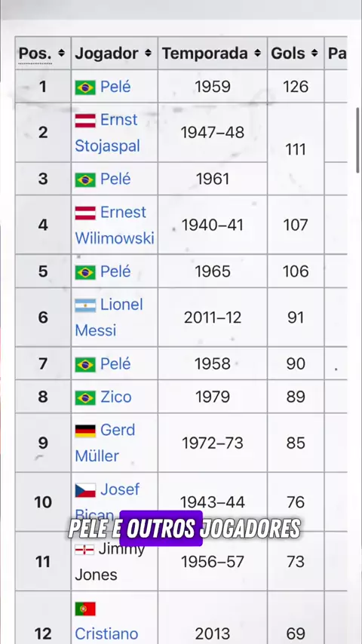This screenshot has height=644, width=362.
Task: Click the Brazil flag beside Zico
Action: coord(85,397)
